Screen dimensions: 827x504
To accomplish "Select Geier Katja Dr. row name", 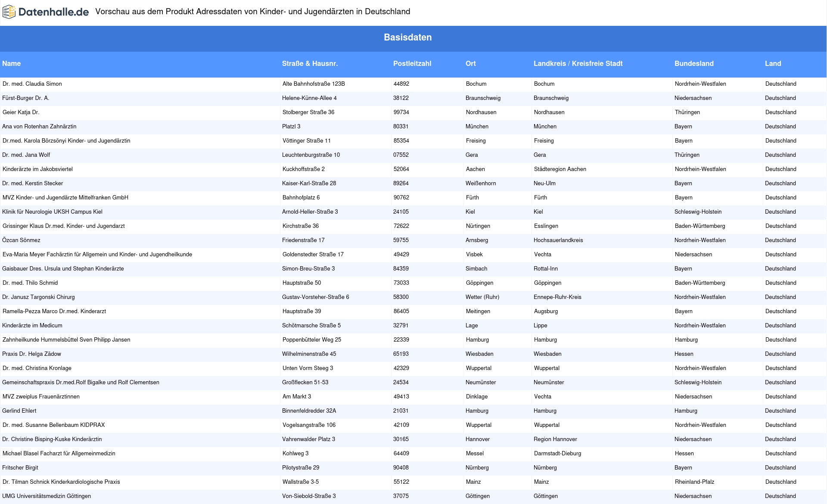I will coord(21,112).
